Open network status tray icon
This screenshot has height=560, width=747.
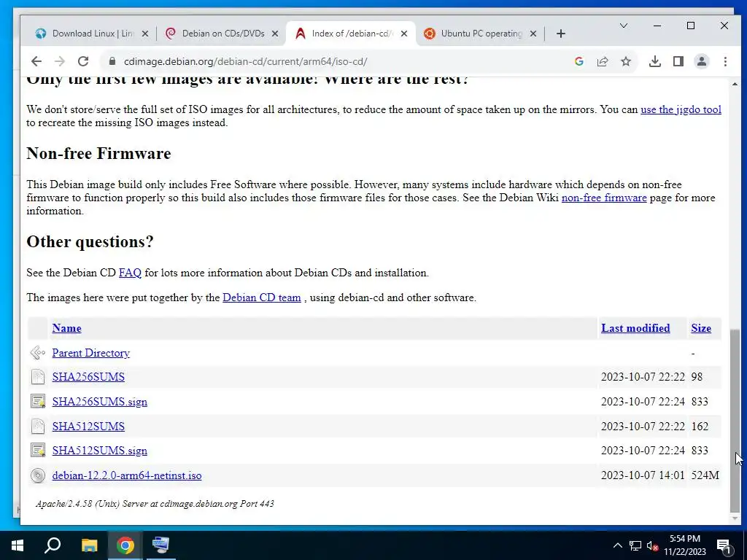(635, 545)
